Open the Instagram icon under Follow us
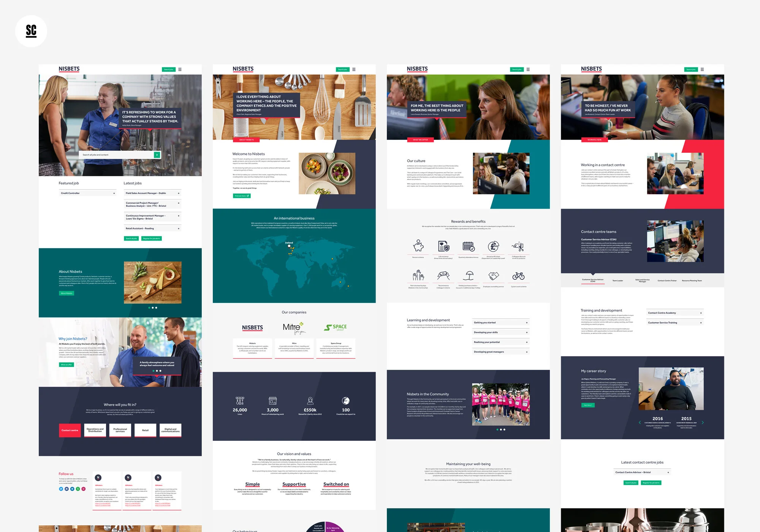Screen dimensions: 760x532 coord(84,489)
